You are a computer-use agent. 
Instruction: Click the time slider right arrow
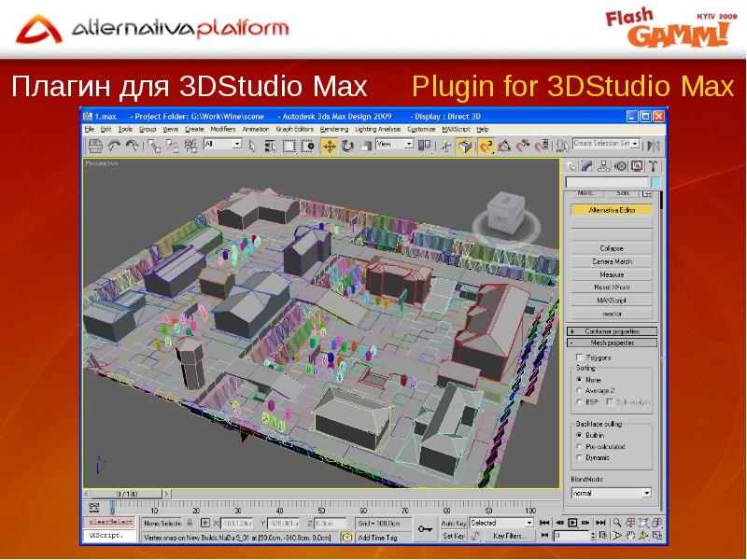(166, 494)
